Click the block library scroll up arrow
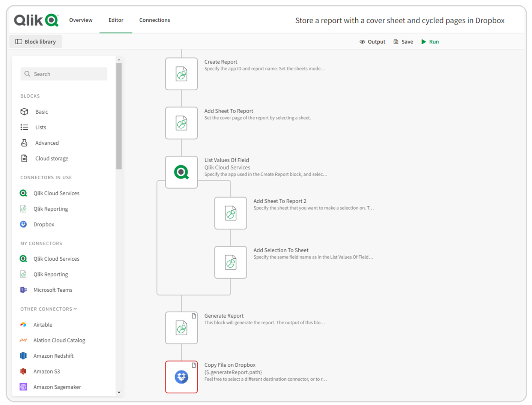The height and width of the screenshot is (405, 532). [119, 60]
